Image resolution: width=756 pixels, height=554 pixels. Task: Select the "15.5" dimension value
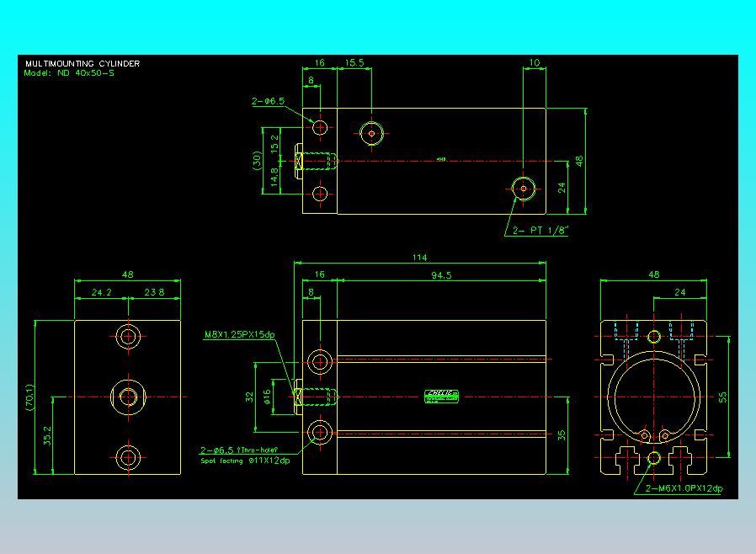click(x=354, y=62)
